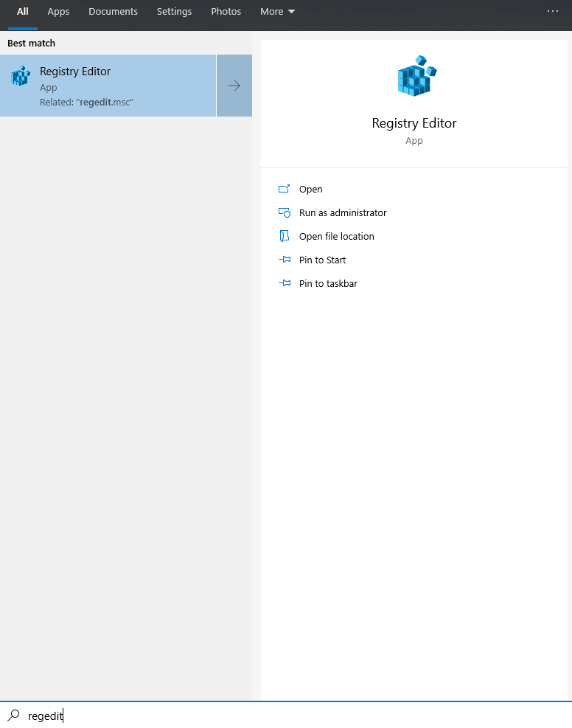Screen dimensions: 572x728
Task: Click the Open action icon
Action: 284,189
